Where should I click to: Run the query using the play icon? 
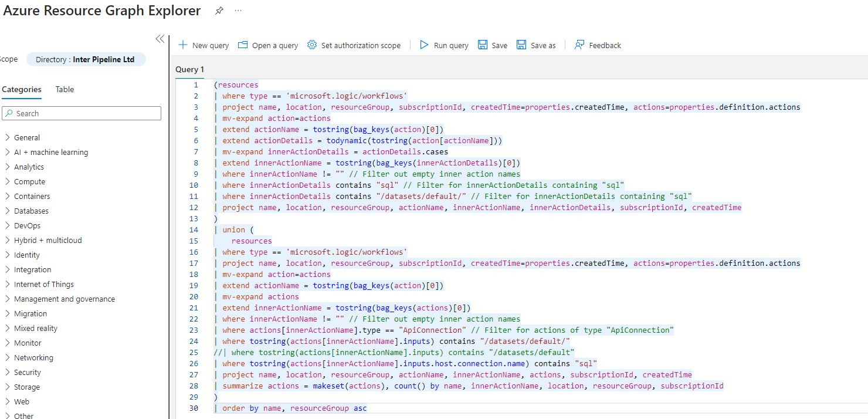[425, 45]
